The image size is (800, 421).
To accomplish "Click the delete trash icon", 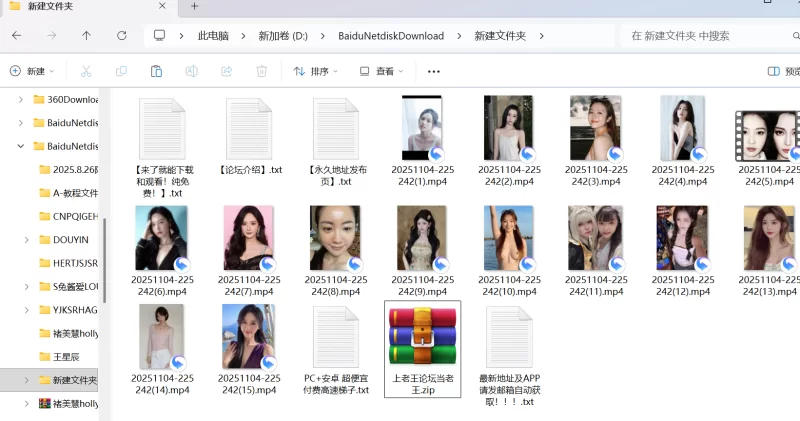I will (262, 71).
